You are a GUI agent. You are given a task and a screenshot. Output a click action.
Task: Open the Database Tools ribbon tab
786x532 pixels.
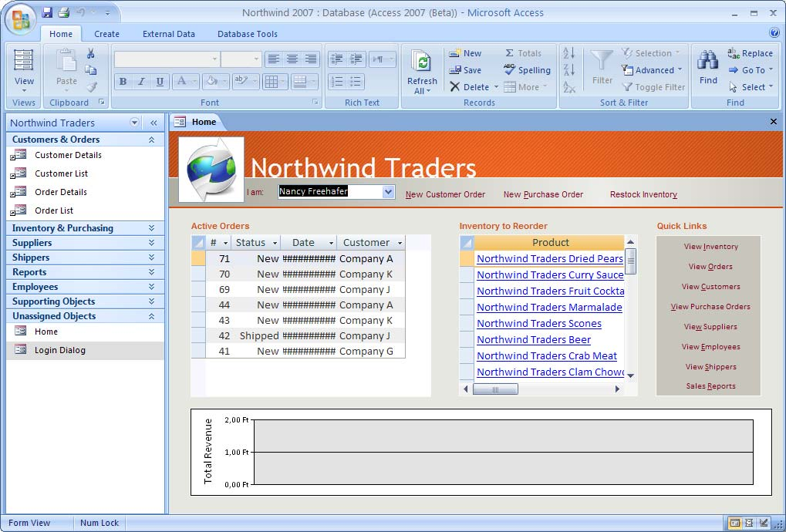[x=247, y=34]
